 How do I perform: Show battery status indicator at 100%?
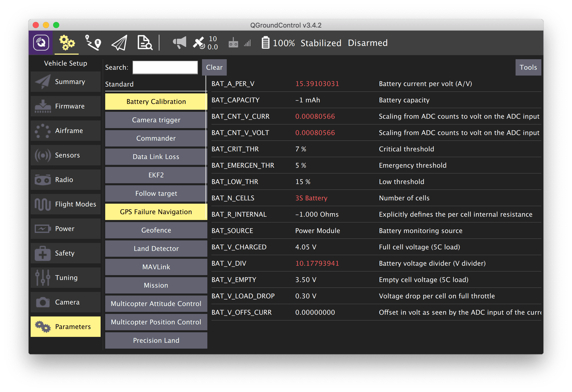click(x=278, y=43)
